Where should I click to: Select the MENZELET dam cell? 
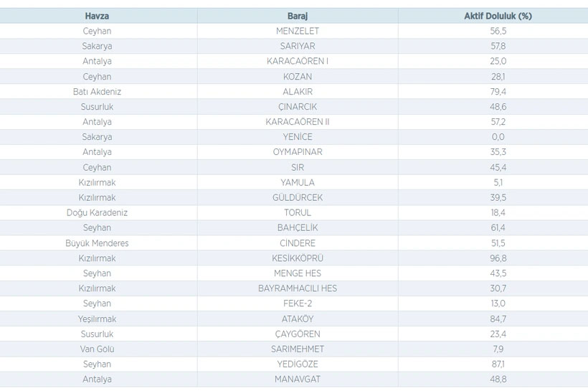[298, 31]
